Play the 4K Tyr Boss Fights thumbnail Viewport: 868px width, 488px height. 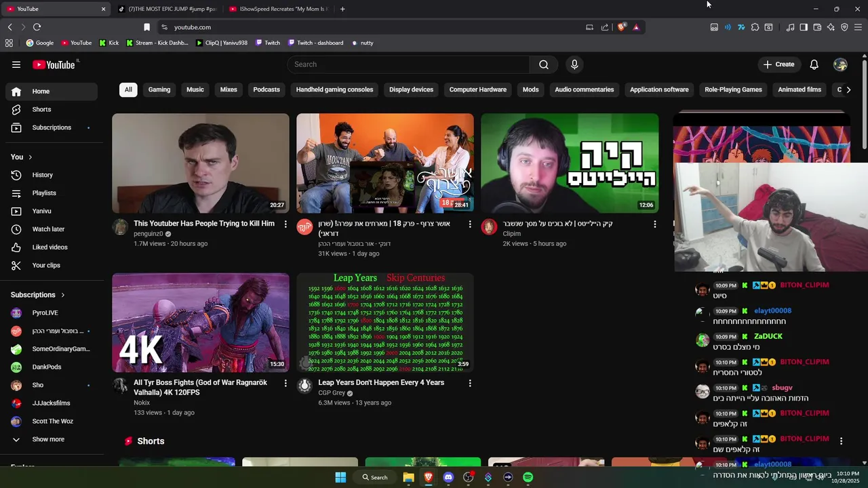pos(201,323)
